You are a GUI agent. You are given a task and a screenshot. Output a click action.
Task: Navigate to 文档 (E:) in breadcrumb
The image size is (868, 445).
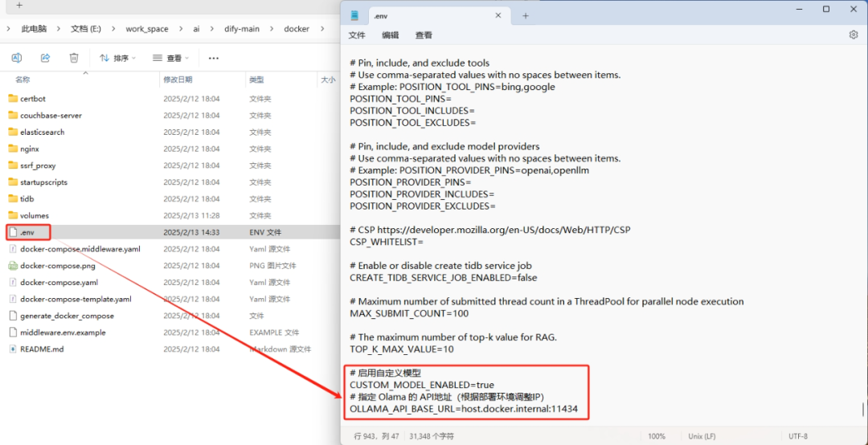coord(86,29)
